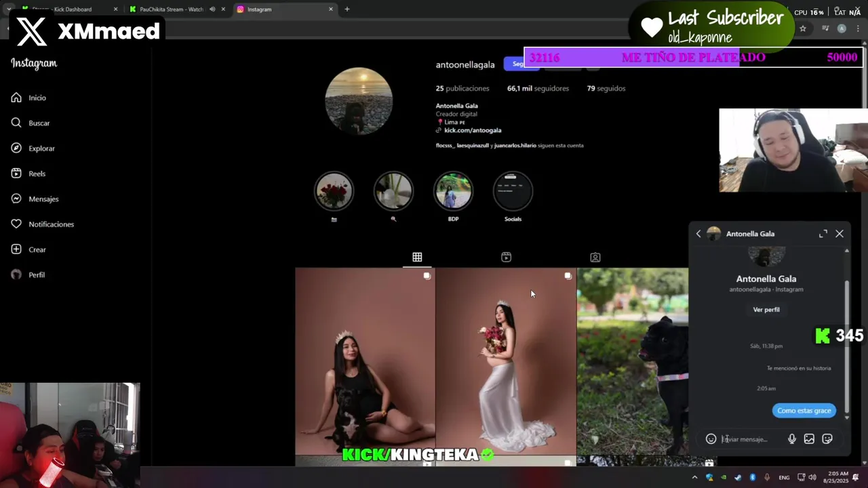Screen dimensions: 868x488
Task: Open Crear in the sidebar
Action: point(28,249)
